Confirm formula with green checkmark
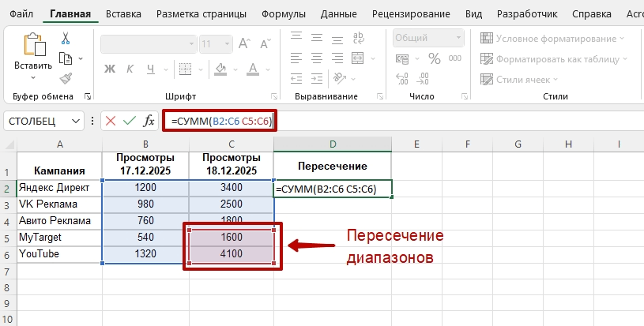 point(130,121)
